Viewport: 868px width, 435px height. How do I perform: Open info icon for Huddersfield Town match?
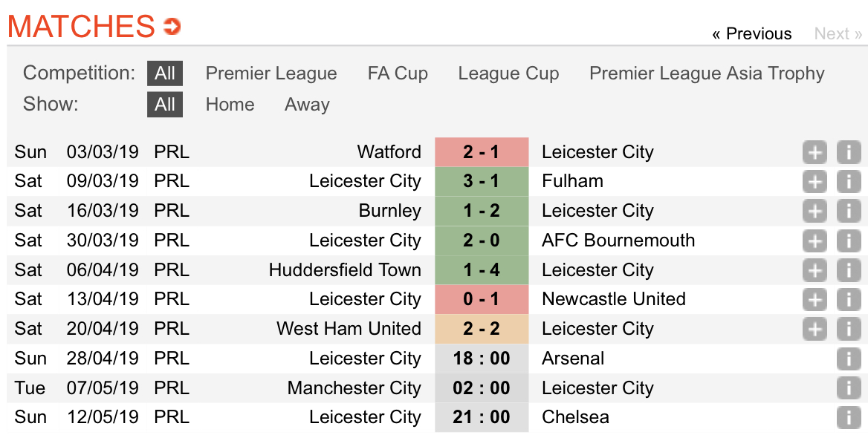coord(849,270)
